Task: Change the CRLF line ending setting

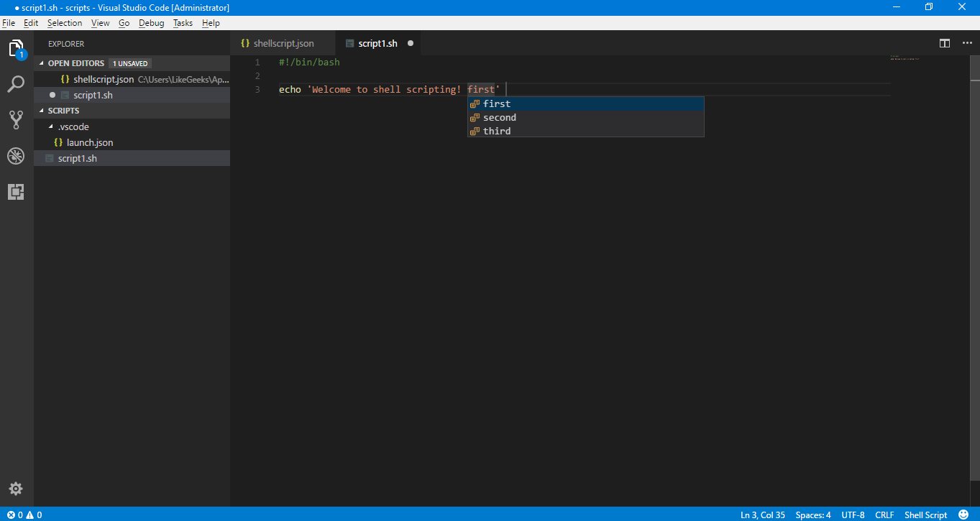Action: tap(884, 515)
